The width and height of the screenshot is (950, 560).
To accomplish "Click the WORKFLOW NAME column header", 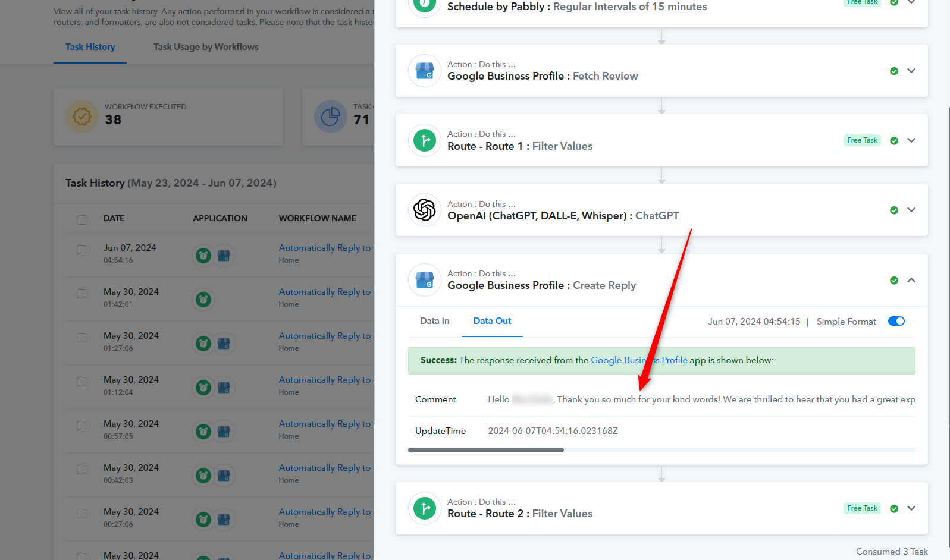I will coord(318,218).
